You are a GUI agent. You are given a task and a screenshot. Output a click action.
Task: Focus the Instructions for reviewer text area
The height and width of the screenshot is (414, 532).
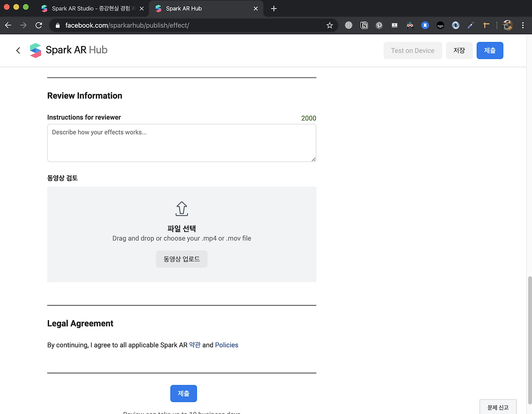[182, 143]
